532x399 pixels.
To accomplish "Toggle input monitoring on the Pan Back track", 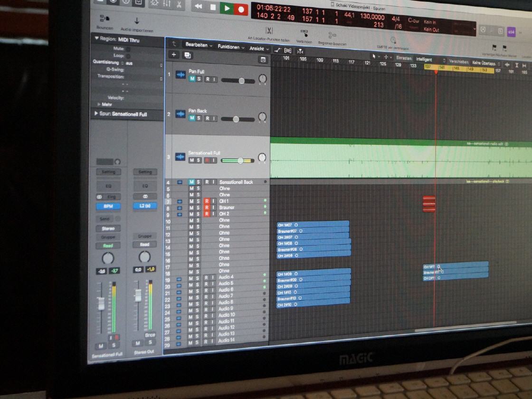I will tap(214, 118).
